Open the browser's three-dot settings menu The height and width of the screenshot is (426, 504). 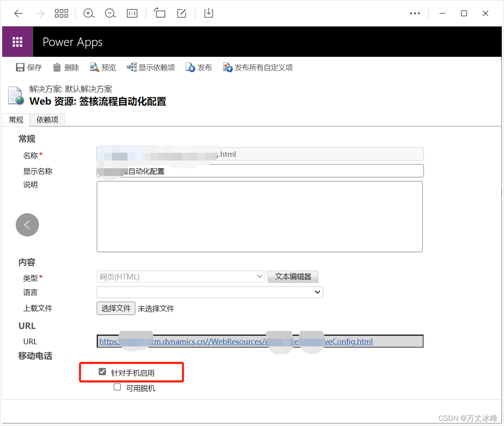pos(414,13)
